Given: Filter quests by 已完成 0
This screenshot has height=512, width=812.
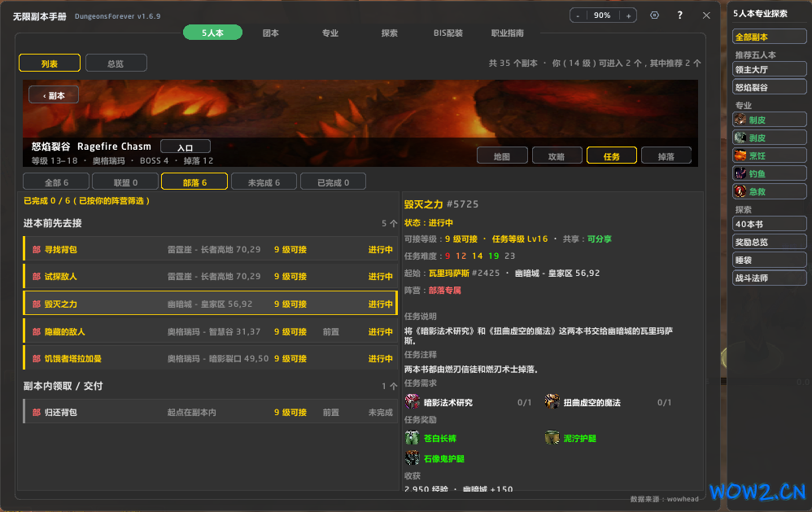Looking at the screenshot, I should [333, 182].
